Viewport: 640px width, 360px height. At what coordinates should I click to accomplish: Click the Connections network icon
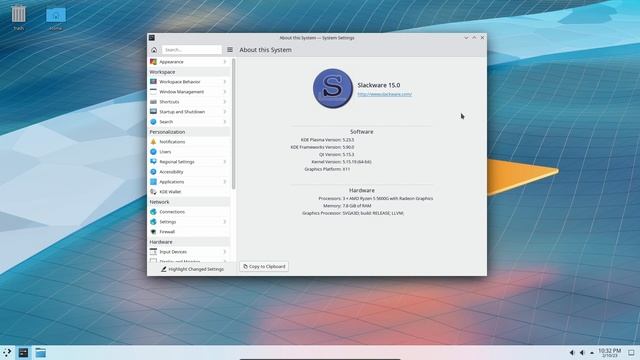click(153, 211)
